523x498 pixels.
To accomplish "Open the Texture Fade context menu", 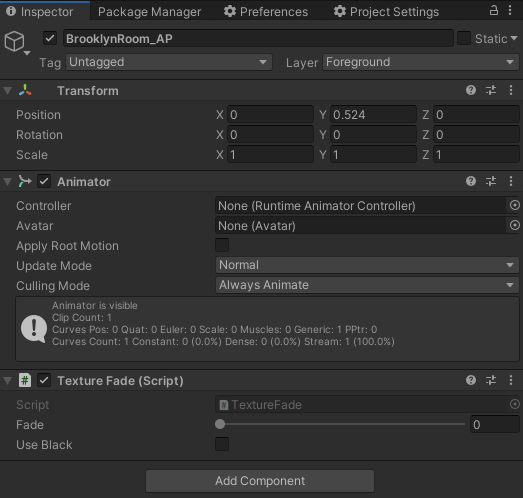I will click(x=511, y=380).
